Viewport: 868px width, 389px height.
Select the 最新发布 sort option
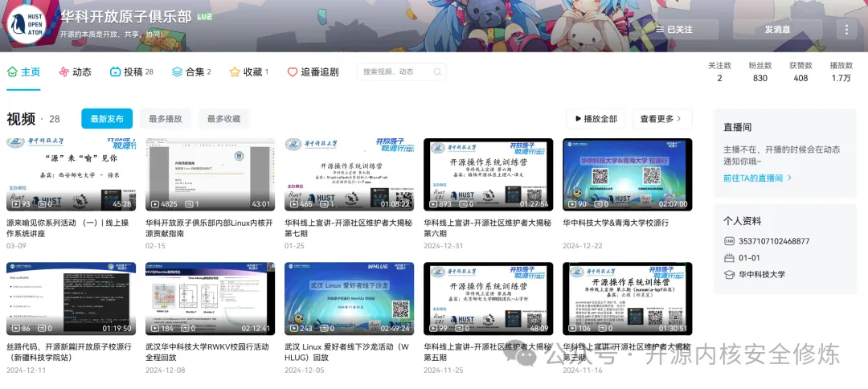point(107,119)
